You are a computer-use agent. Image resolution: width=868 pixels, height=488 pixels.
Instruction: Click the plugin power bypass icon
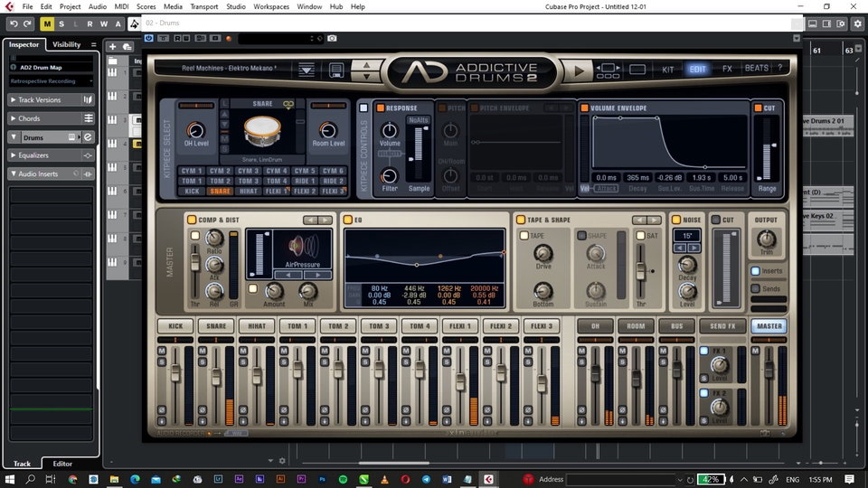pyautogui.click(x=149, y=38)
